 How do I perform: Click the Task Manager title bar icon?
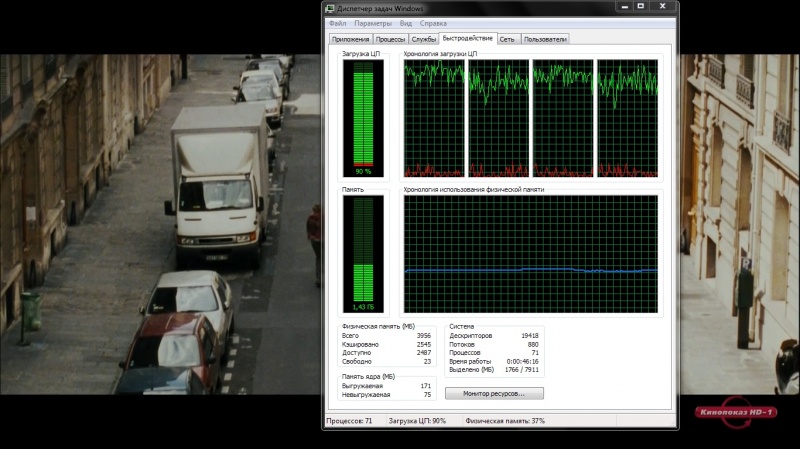(331, 8)
